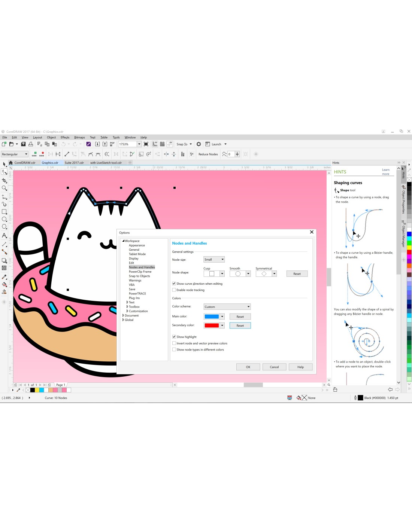Select the Ellipse tool
The image size is (412, 532).
click(x=4, y=219)
